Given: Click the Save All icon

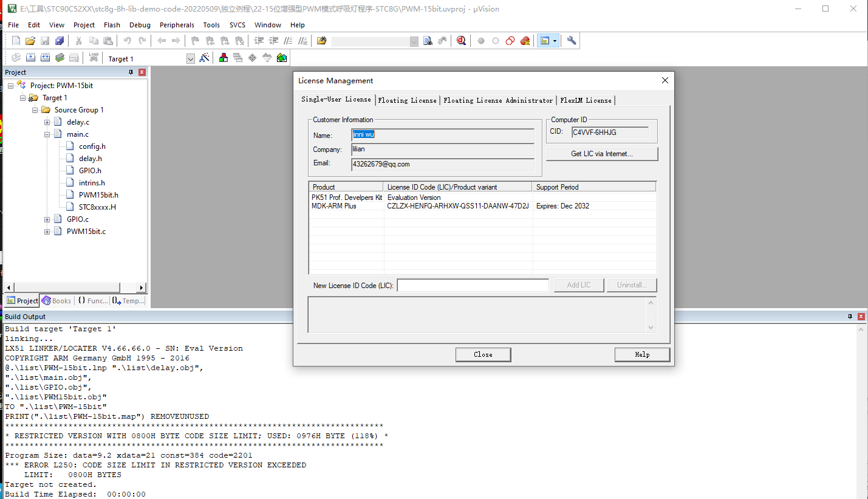Looking at the screenshot, I should [x=60, y=41].
